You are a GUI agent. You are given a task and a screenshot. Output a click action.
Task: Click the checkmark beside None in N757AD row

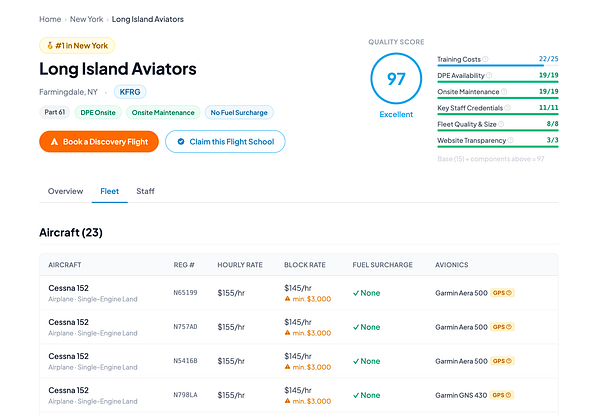click(x=356, y=327)
